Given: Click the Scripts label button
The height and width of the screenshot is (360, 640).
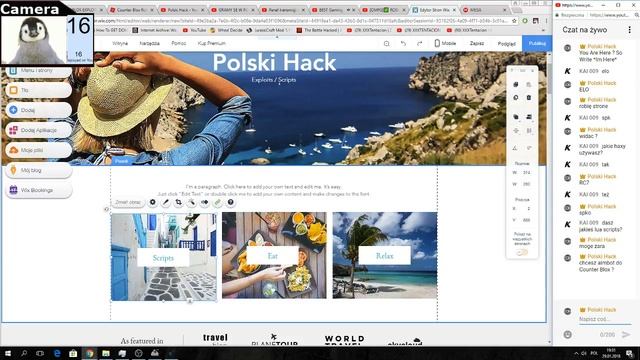Looking at the screenshot, I should pyautogui.click(x=163, y=258).
